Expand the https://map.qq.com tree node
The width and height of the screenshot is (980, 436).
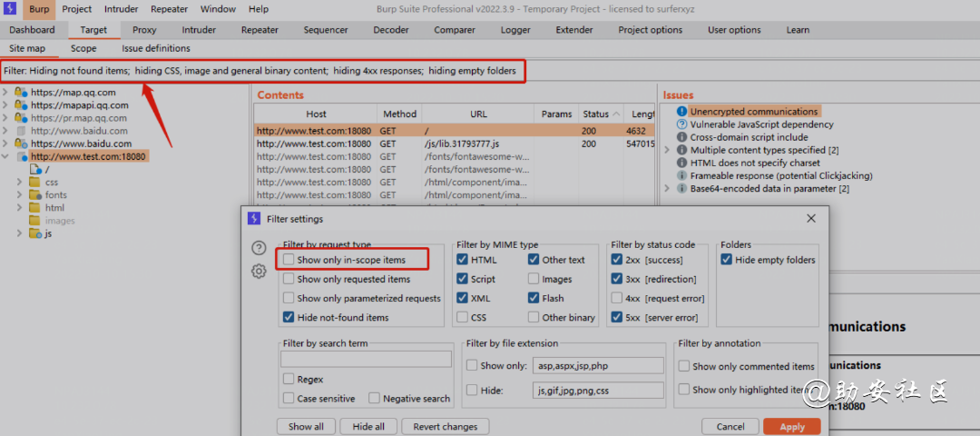tap(5, 92)
